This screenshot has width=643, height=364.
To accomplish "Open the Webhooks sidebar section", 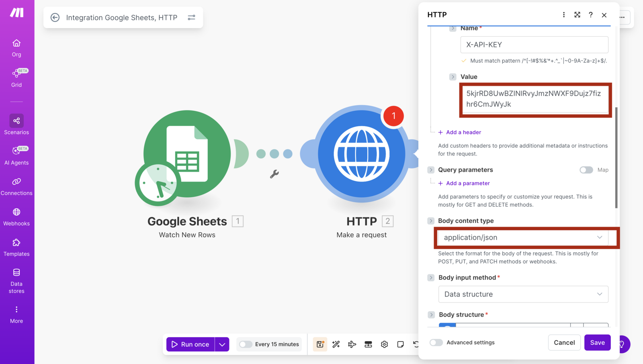I will click(x=16, y=217).
